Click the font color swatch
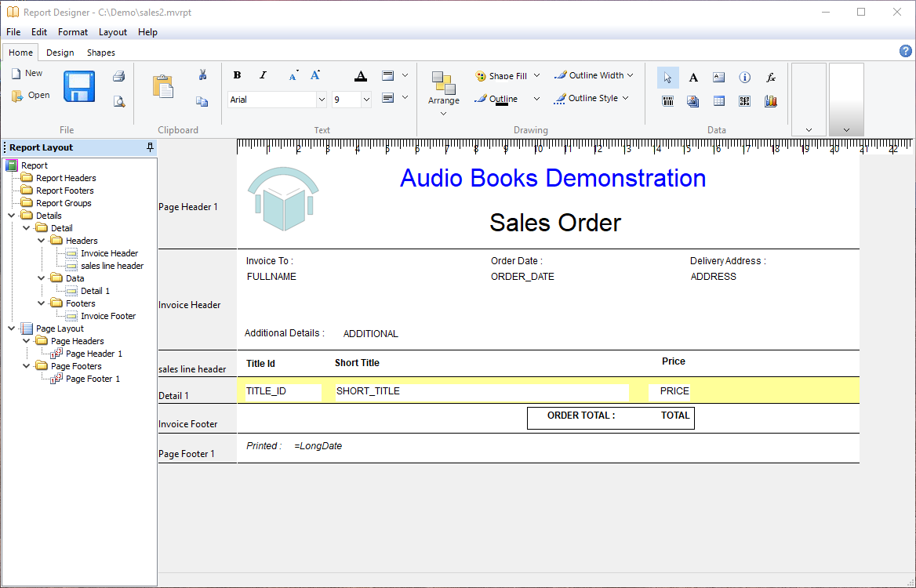 click(361, 76)
